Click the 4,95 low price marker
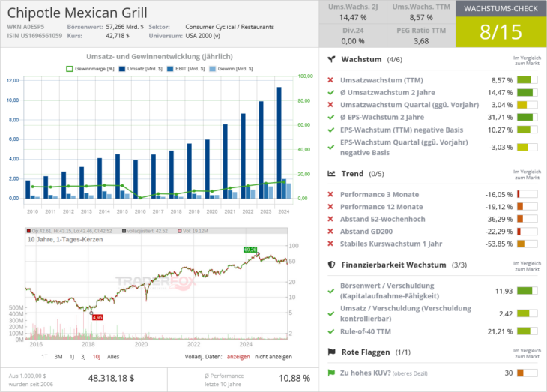The height and width of the screenshot is (392, 547). tap(97, 317)
